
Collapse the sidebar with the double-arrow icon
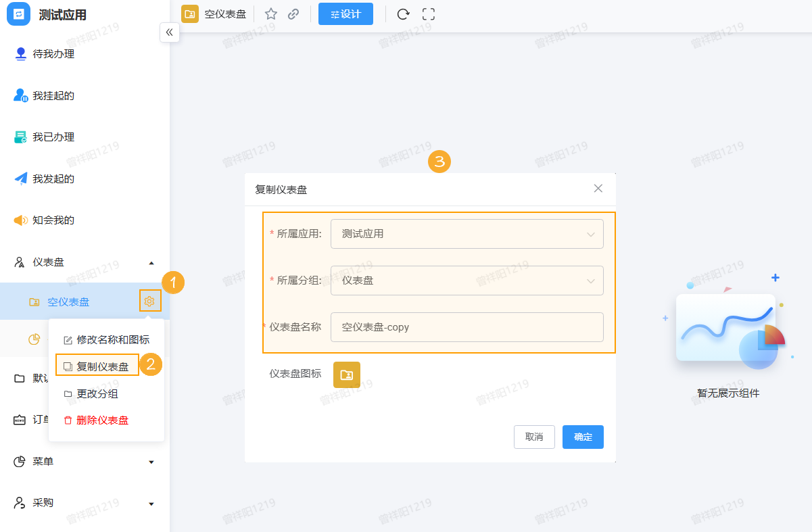(x=170, y=32)
